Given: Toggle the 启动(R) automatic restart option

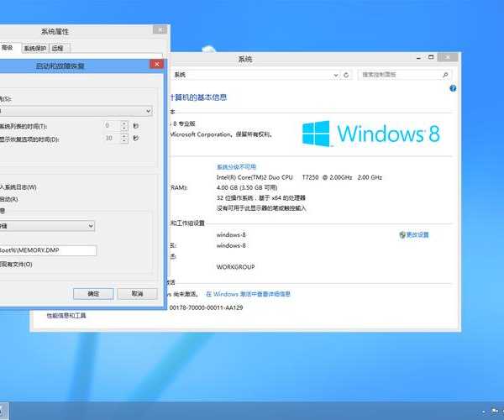Looking at the screenshot, I should point(9,199).
